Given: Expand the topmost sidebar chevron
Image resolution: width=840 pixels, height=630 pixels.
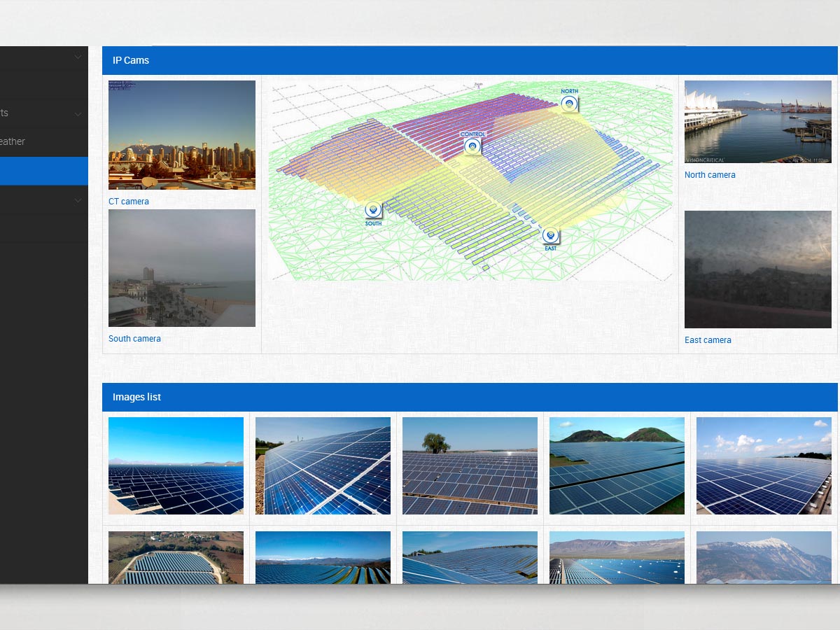Looking at the screenshot, I should click(78, 57).
